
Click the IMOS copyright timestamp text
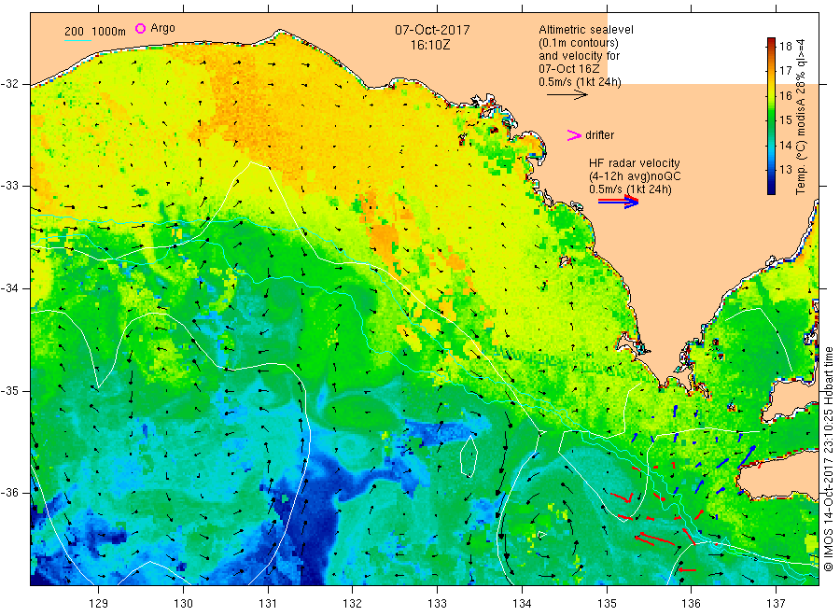click(x=829, y=458)
